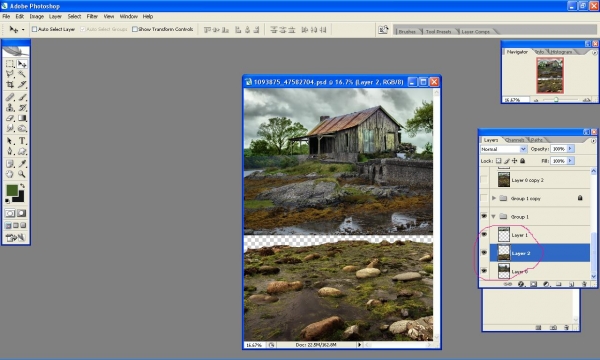Click the foreground green color swatch
600x360 pixels.
click(x=12, y=190)
